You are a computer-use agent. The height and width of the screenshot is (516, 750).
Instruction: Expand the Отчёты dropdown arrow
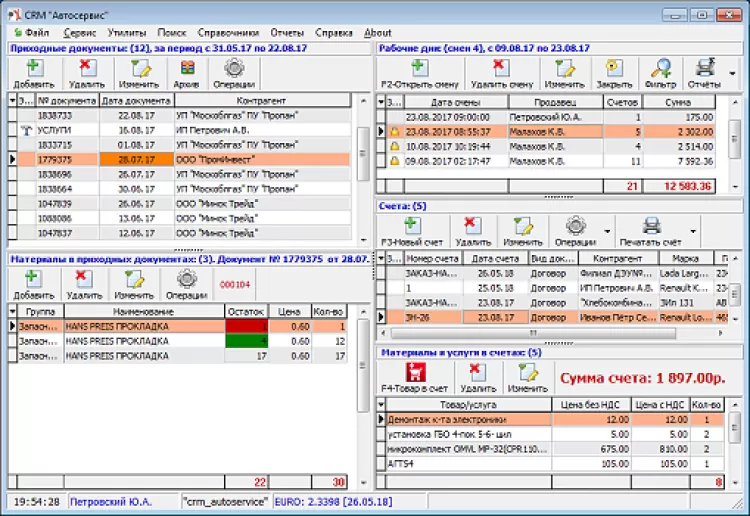coord(733,72)
